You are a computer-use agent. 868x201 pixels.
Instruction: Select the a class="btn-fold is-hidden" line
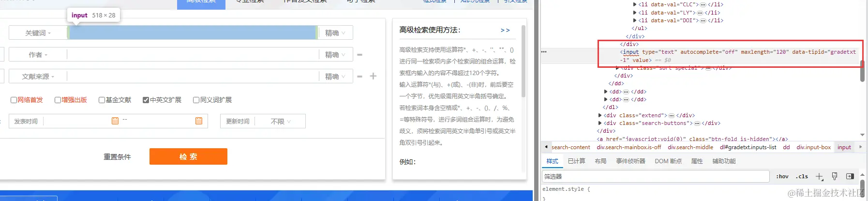(x=692, y=139)
